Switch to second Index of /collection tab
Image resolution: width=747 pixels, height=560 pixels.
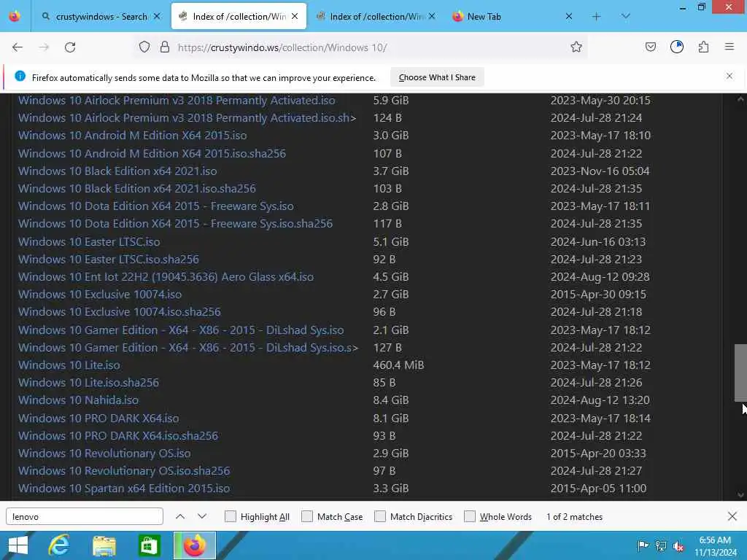coord(376,17)
